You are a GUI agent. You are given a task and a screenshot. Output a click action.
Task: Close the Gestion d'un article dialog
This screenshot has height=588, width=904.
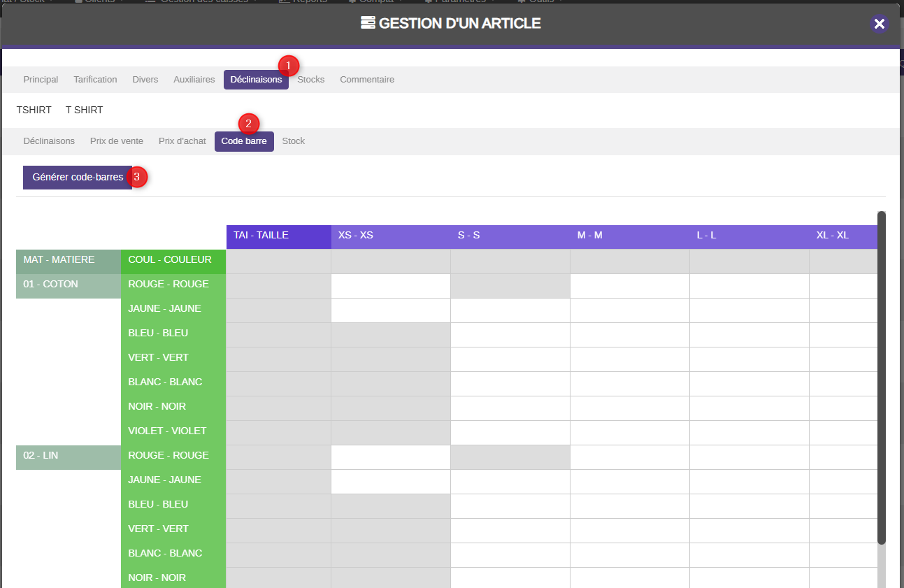point(880,24)
